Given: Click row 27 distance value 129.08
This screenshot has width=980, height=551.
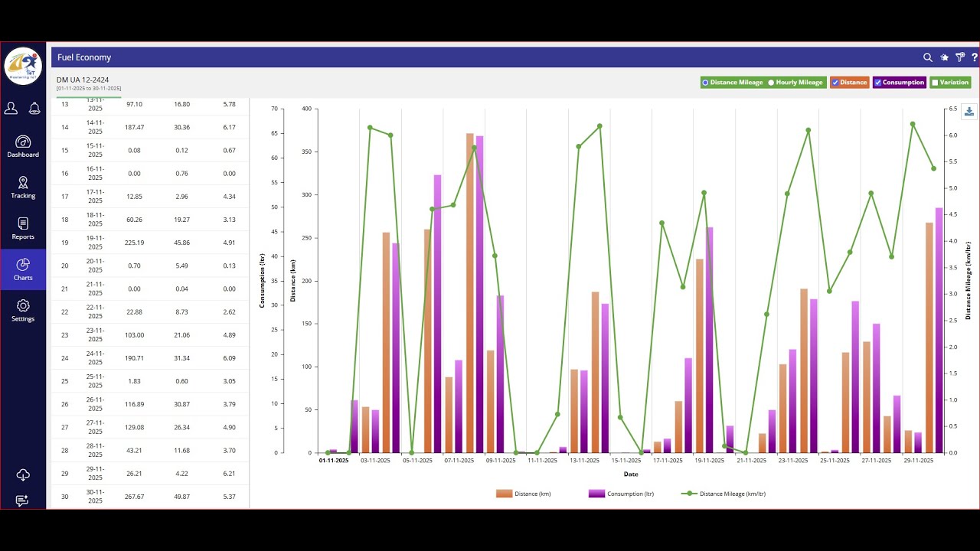Looking at the screenshot, I should coord(135,428).
